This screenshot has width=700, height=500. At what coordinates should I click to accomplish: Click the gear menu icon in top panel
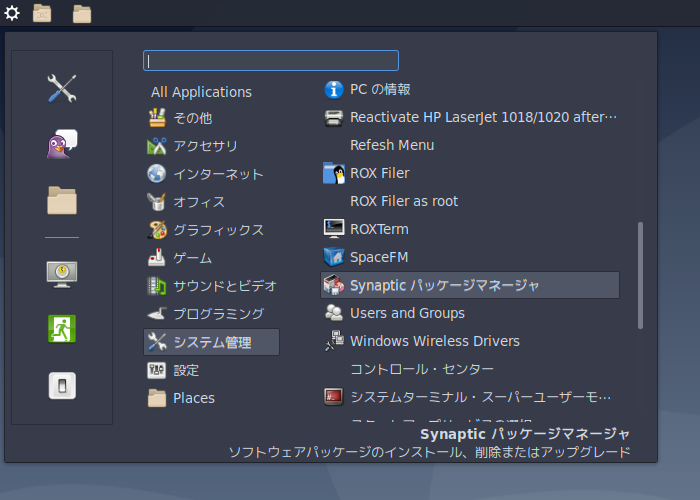click(x=12, y=13)
